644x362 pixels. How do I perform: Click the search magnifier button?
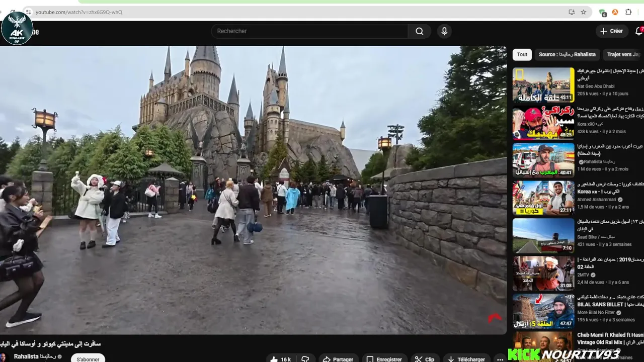pos(419,31)
